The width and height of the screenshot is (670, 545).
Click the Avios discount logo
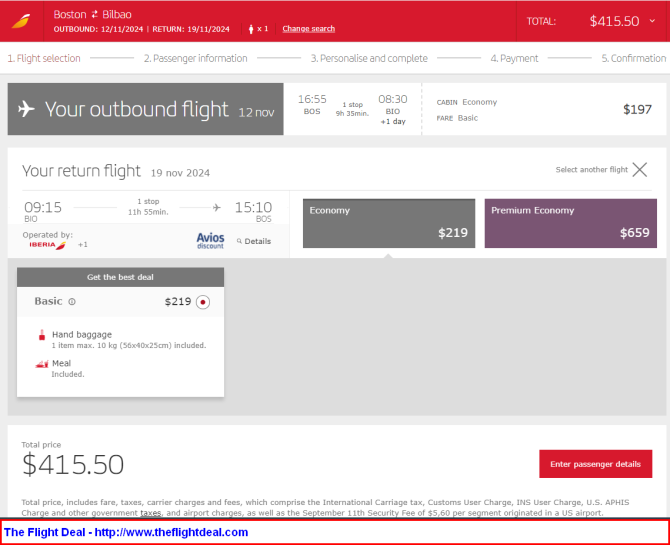click(210, 241)
